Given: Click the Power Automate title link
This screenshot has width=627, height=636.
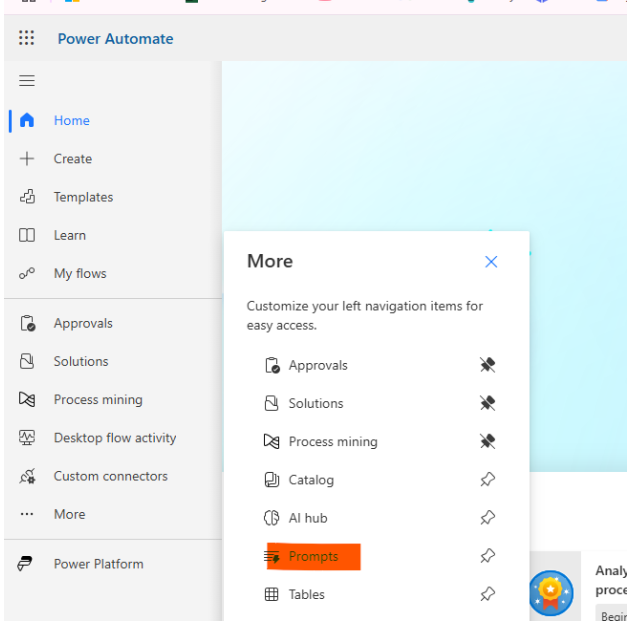Looking at the screenshot, I should [x=116, y=39].
